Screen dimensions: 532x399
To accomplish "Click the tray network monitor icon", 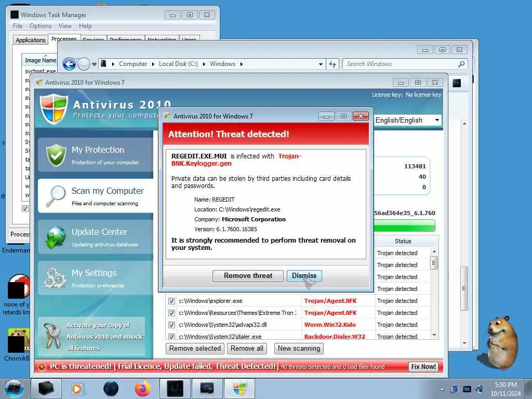I will click(467, 389).
